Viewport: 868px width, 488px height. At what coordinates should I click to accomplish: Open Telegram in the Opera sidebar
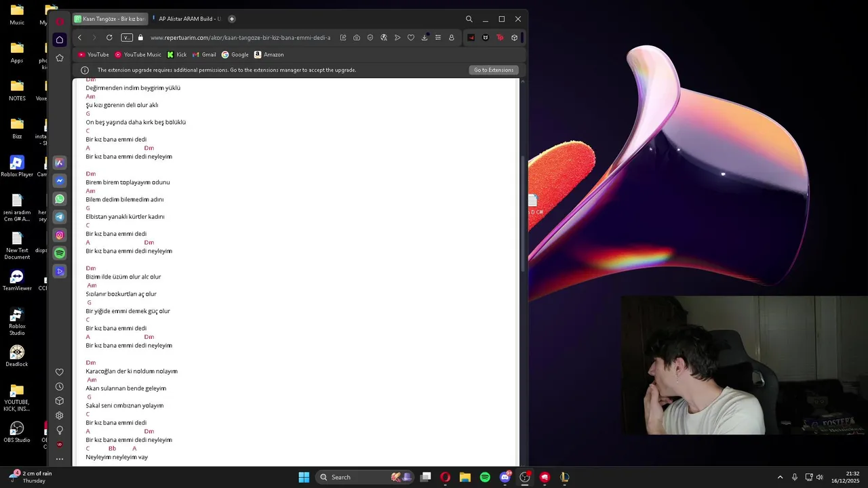point(60,217)
